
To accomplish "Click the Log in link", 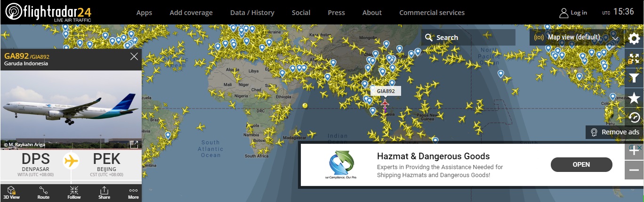I will click(579, 13).
